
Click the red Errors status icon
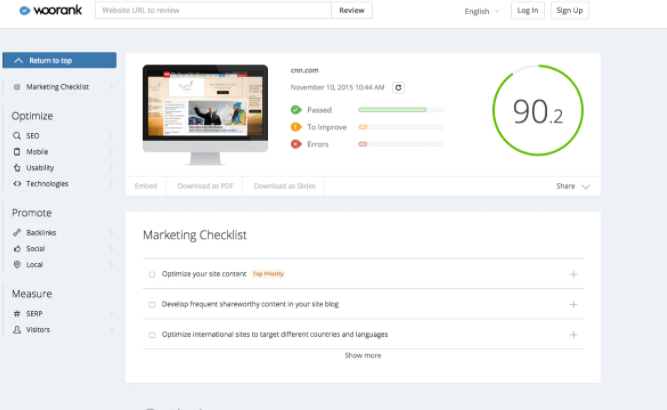[295, 144]
